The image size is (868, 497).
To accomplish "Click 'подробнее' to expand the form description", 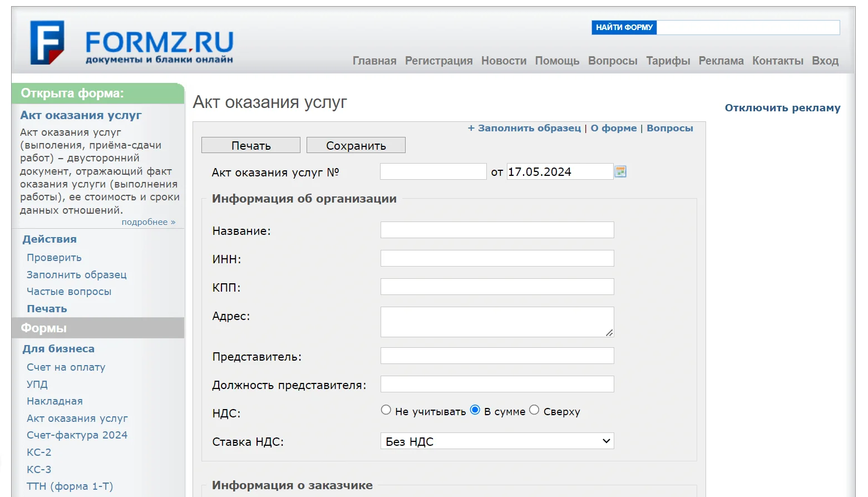I will point(148,222).
